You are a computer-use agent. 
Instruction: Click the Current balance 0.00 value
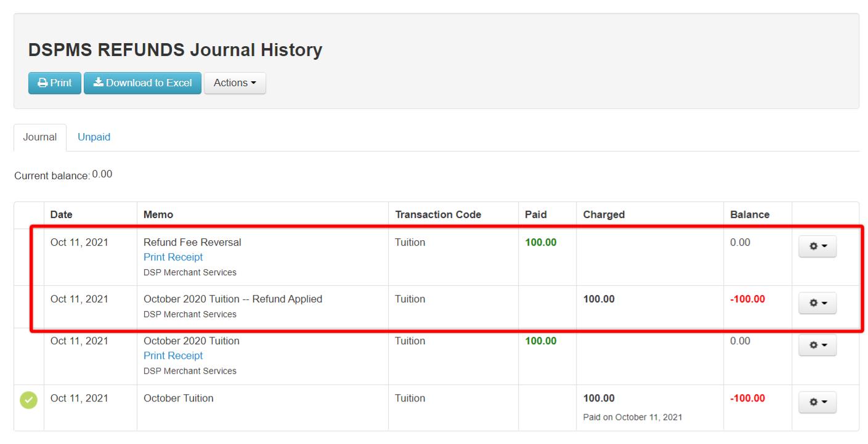click(x=102, y=174)
